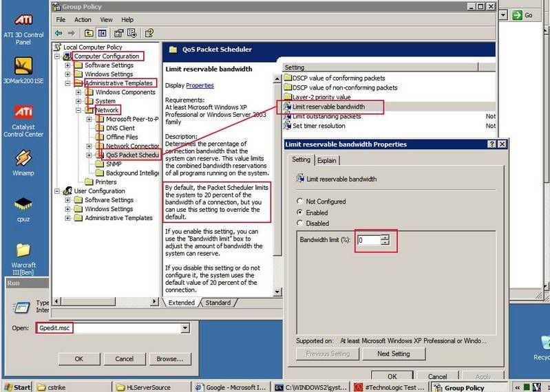The width and height of the screenshot is (550, 392).
Task: Increase Bandwidth limit with spinner up arrow
Action: pos(385,237)
